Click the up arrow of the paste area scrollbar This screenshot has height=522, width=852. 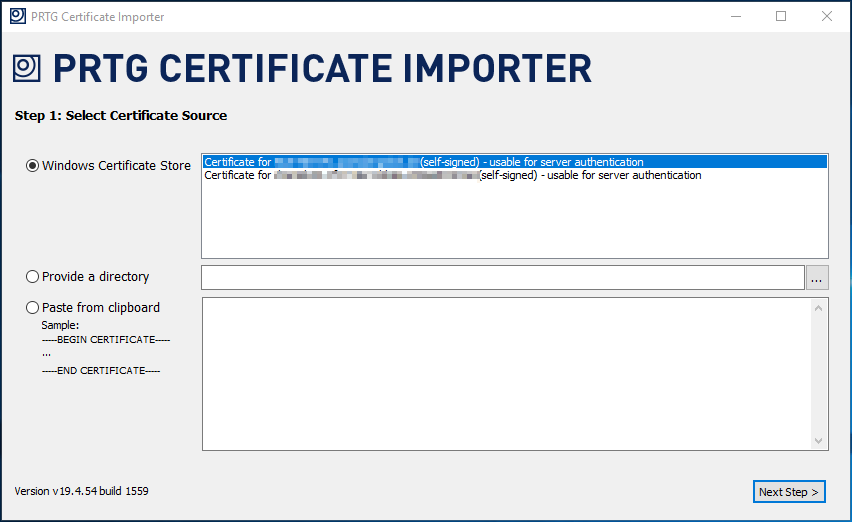pyautogui.click(x=820, y=306)
